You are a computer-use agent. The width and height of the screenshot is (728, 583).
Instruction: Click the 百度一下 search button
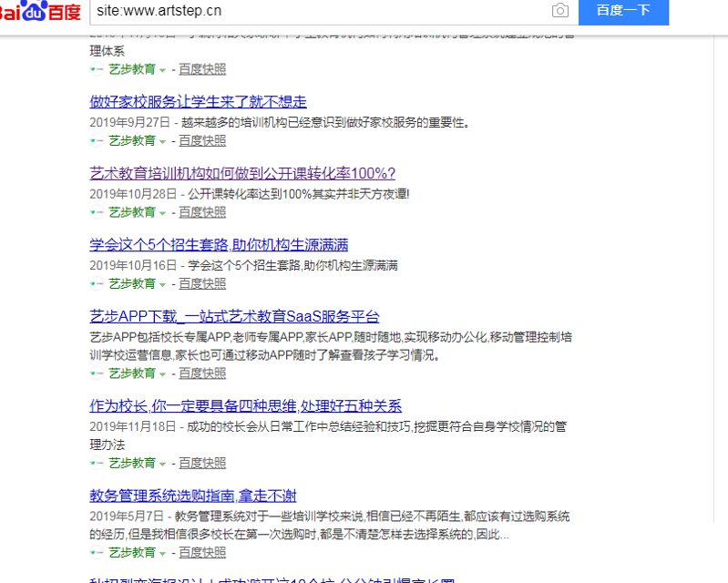623,12
